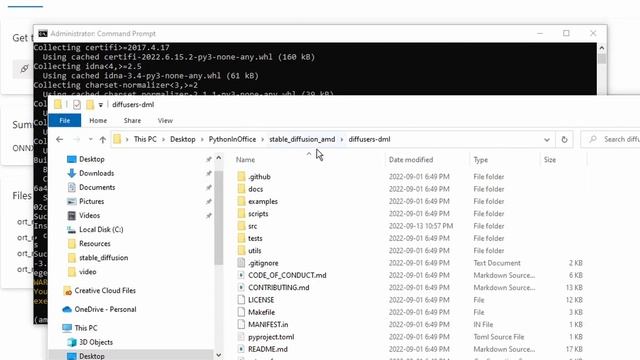The height and width of the screenshot is (360, 640).
Task: Click the Refresh button in address bar
Action: 564,140
